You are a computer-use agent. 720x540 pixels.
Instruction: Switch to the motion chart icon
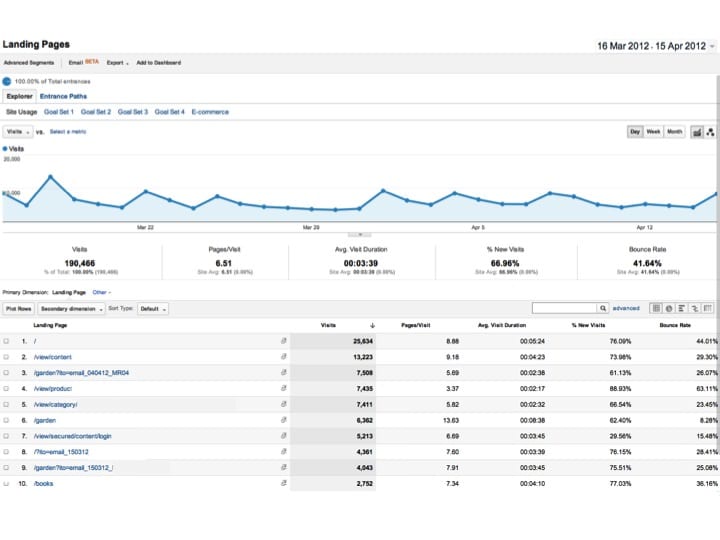(x=710, y=132)
